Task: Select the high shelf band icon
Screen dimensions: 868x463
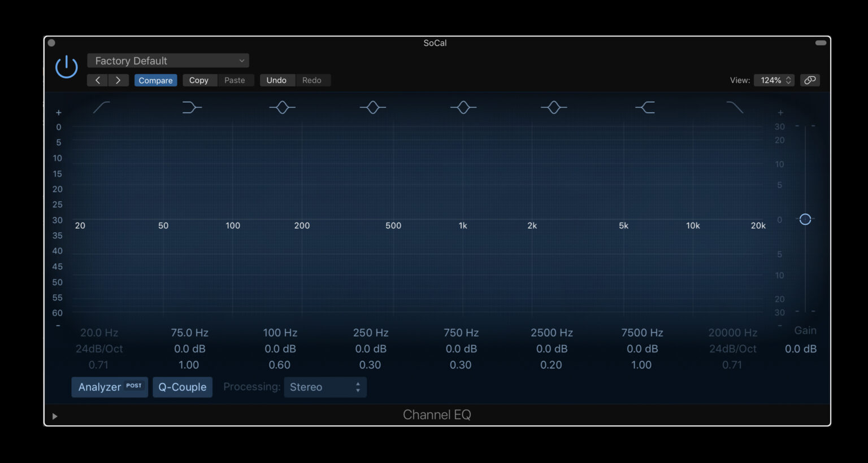Action: click(x=645, y=107)
